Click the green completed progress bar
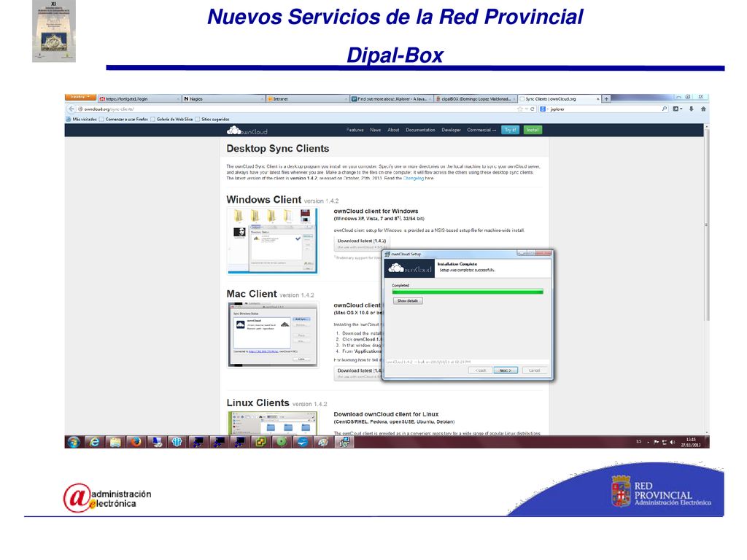 pyautogui.click(x=468, y=292)
